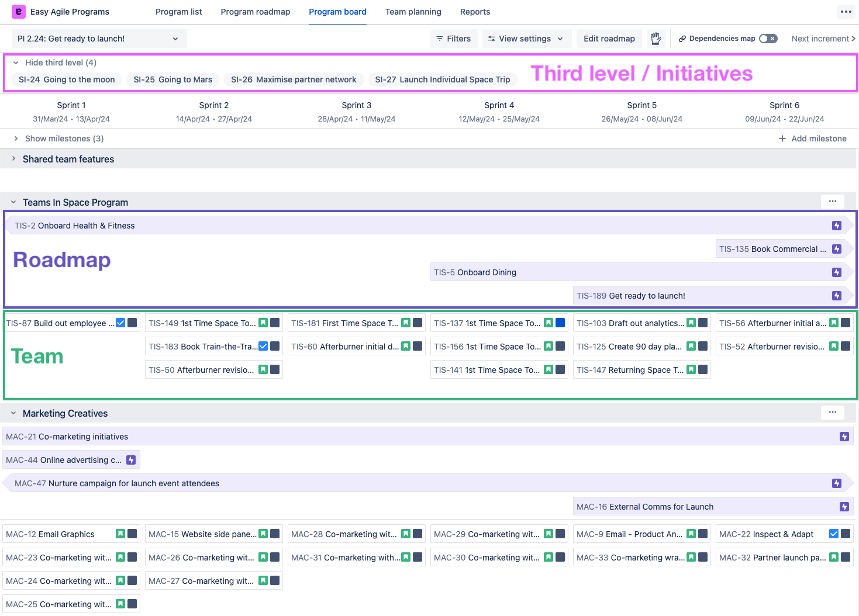The height and width of the screenshot is (616, 859).
Task: Click the blue task checkbox on MAC-22 Inspect & Adapt
Action: coord(834,534)
